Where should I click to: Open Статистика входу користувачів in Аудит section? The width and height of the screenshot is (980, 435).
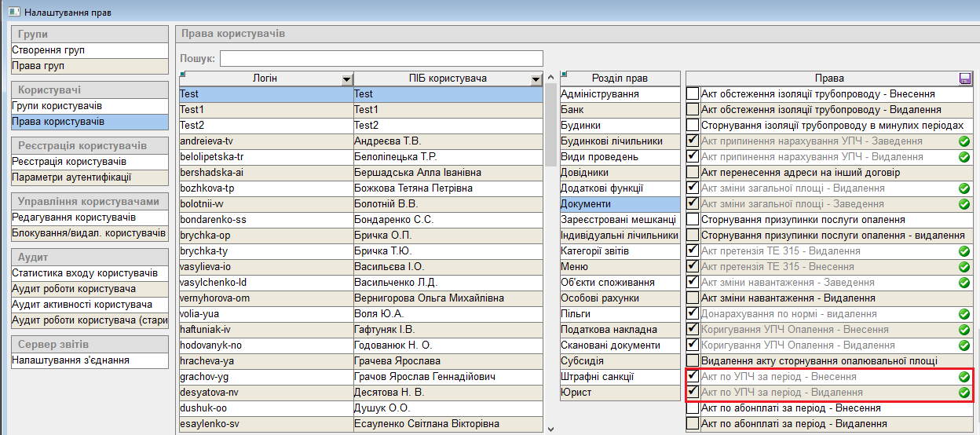[85, 273]
